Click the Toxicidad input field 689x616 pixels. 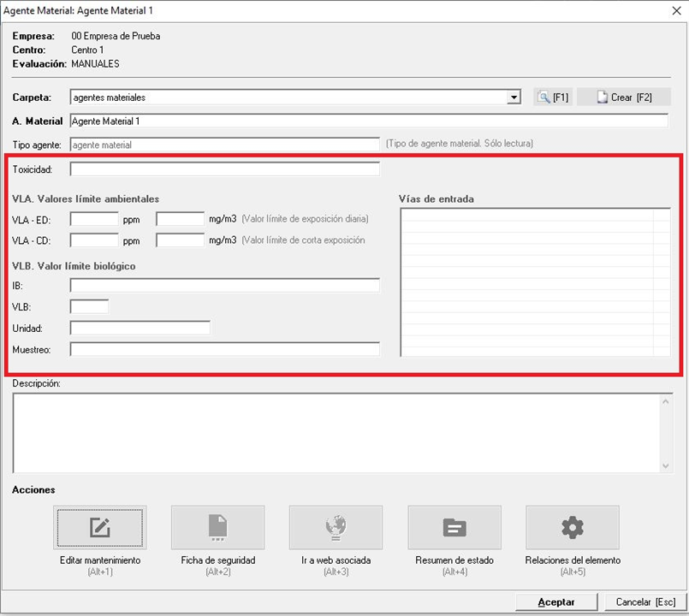pos(224,169)
